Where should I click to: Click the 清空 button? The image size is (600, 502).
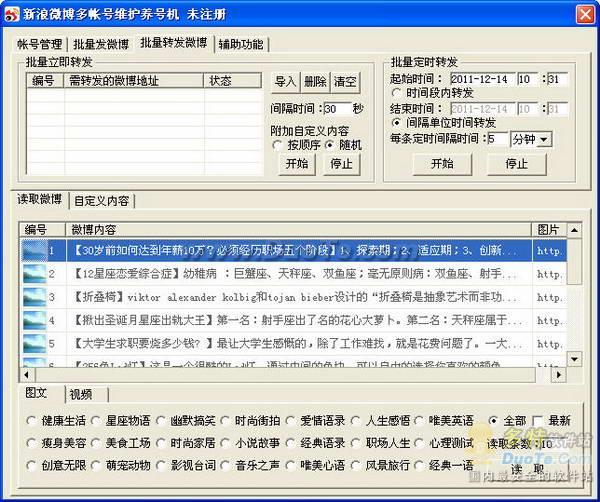pyautogui.click(x=345, y=81)
